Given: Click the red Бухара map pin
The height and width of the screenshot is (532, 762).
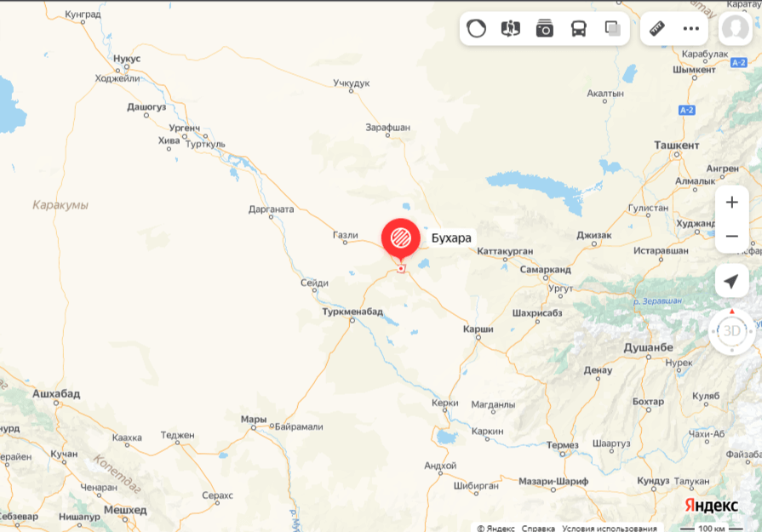Looking at the screenshot, I should tap(401, 239).
